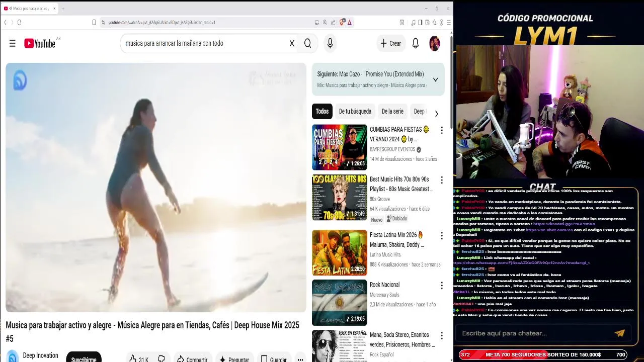
Task: Click the Siguiente: Max Oazo text
Action: (370, 74)
